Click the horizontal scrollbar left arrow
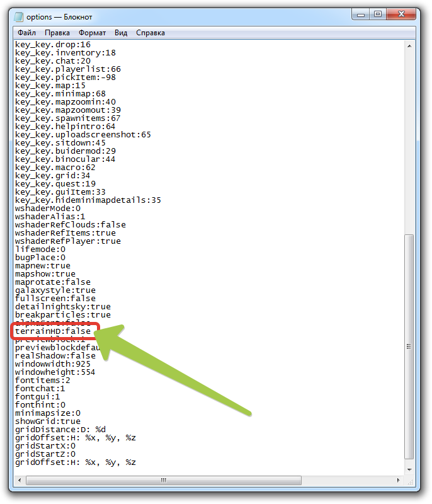 tap(19, 480)
